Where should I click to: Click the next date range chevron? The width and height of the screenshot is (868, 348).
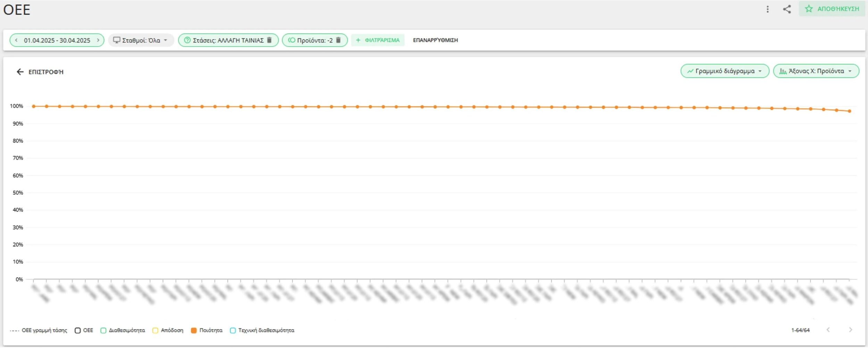click(98, 40)
